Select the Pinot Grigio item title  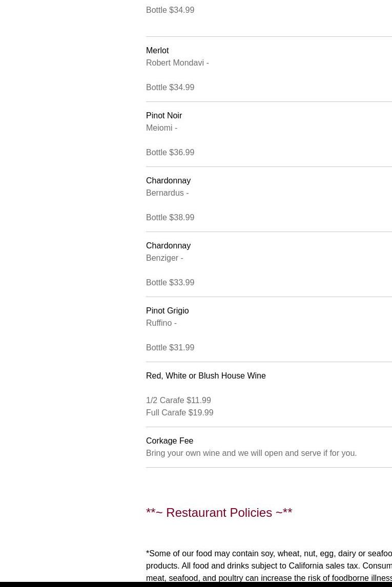[x=168, y=311]
